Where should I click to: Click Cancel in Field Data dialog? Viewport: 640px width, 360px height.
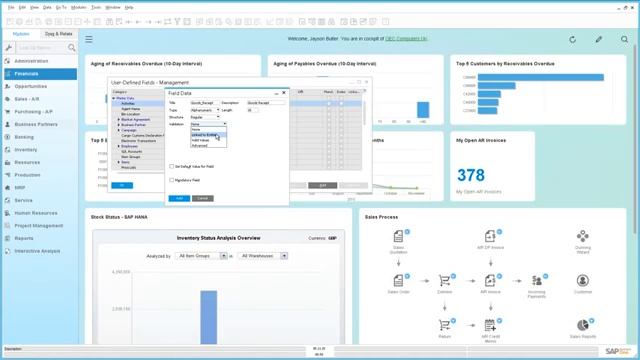203,198
